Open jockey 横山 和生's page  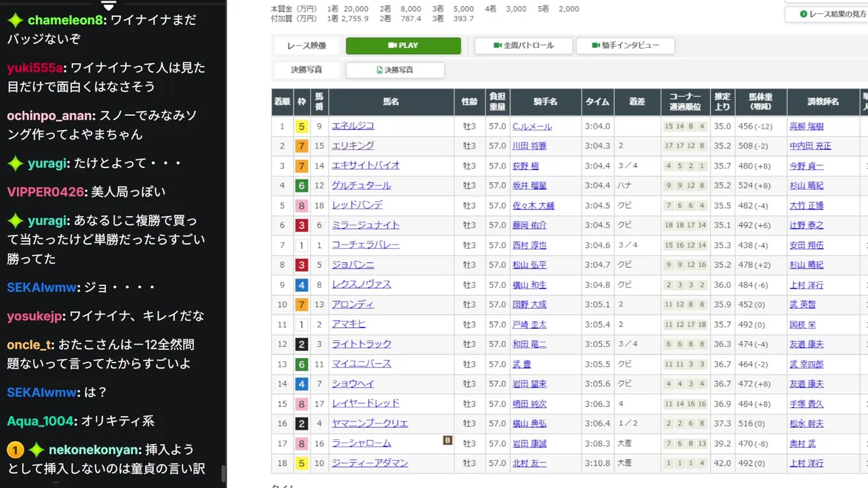coord(530,285)
